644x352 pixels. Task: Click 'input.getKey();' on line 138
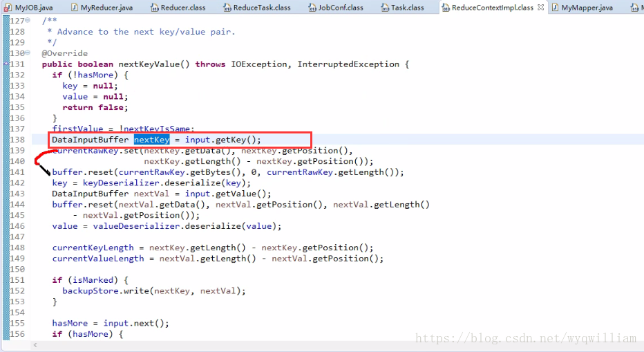223,140
